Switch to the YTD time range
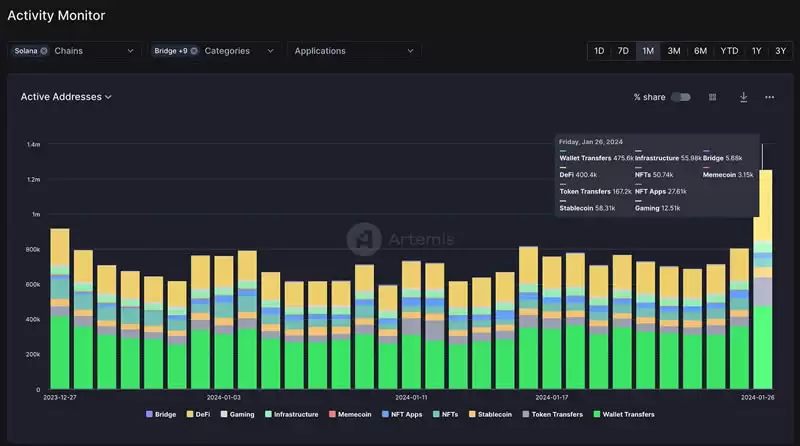The width and height of the screenshot is (800, 446). point(729,51)
